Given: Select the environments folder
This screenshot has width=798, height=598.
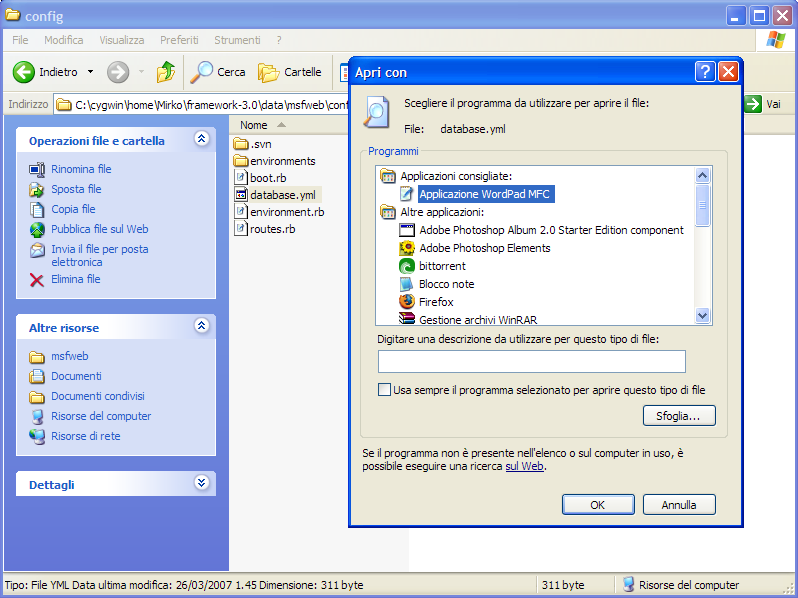Looking at the screenshot, I should coord(274,161).
